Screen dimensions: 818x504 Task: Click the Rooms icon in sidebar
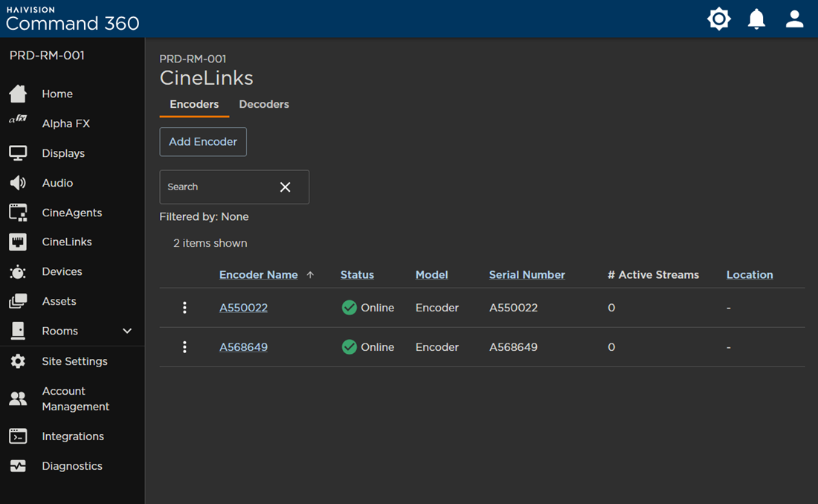(18, 331)
